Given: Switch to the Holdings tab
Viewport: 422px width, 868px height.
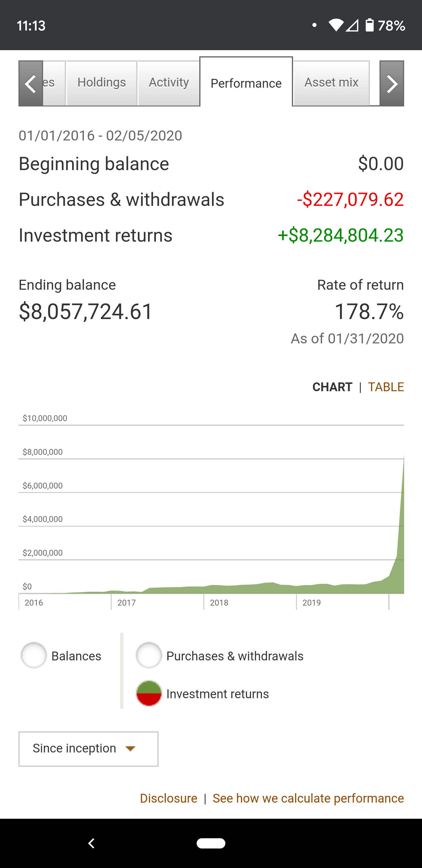Looking at the screenshot, I should pos(101,83).
